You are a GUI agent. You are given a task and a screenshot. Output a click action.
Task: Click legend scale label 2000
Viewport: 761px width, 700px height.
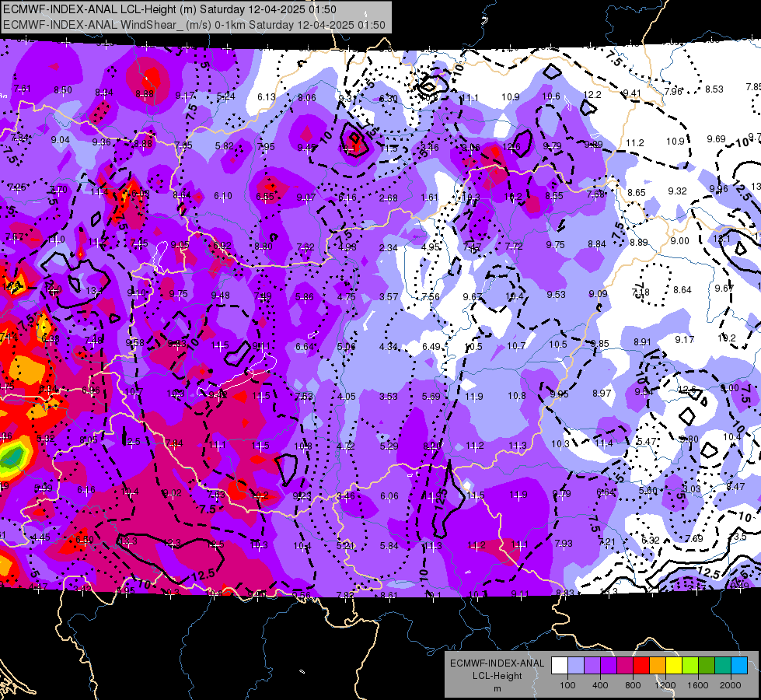[731, 685]
